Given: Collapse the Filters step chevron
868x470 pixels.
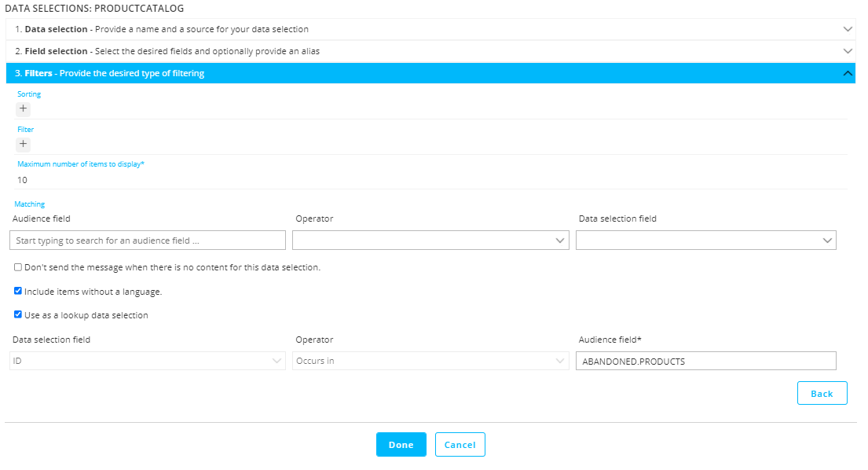Looking at the screenshot, I should 847,73.
